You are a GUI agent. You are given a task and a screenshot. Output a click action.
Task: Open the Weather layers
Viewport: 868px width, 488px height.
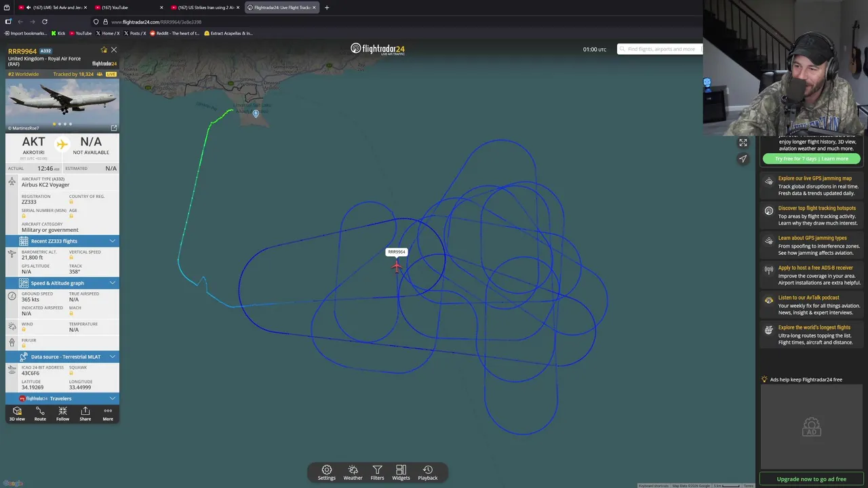point(353,472)
